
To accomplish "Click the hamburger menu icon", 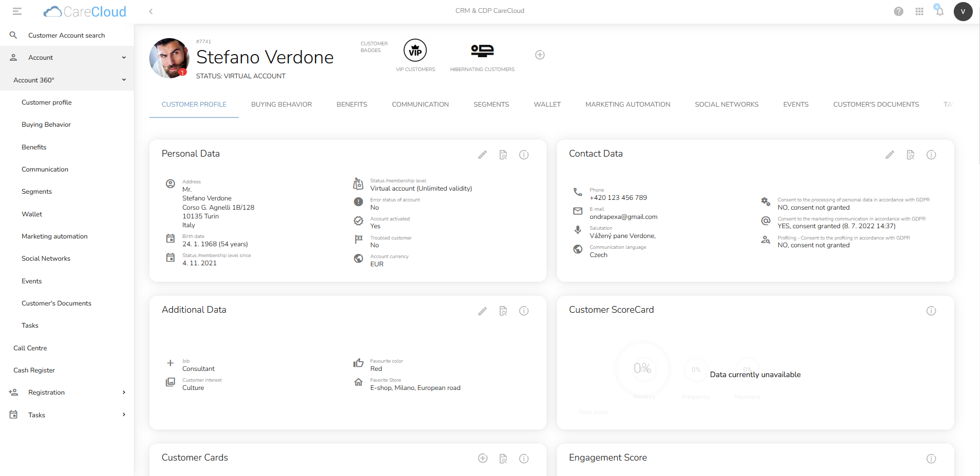I will [17, 11].
